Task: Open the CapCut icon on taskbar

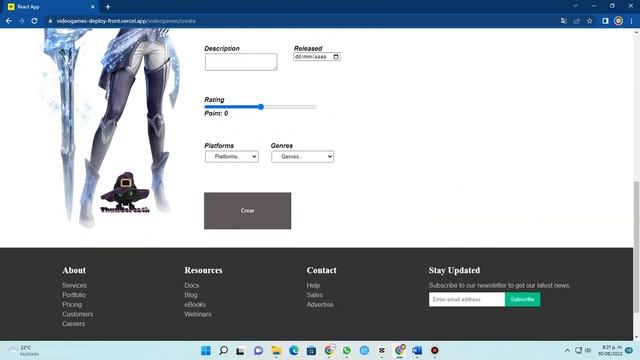Action: click(x=382, y=351)
